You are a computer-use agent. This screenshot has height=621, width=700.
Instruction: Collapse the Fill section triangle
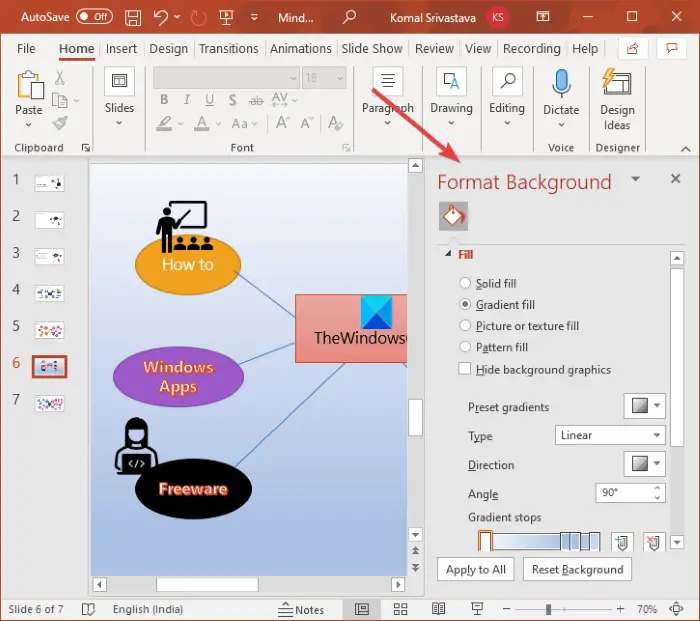[x=447, y=254]
